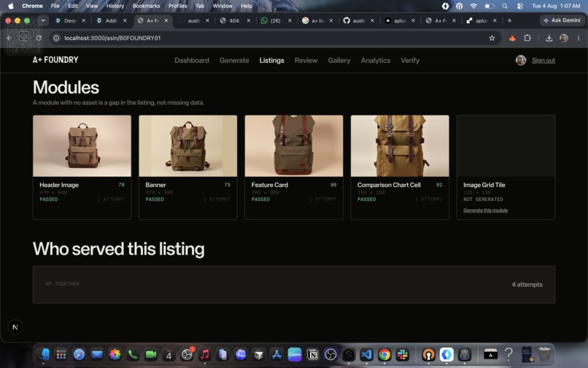Image resolution: width=588 pixels, height=368 pixels.
Task: Open Photos from the Dock
Action: 115,354
